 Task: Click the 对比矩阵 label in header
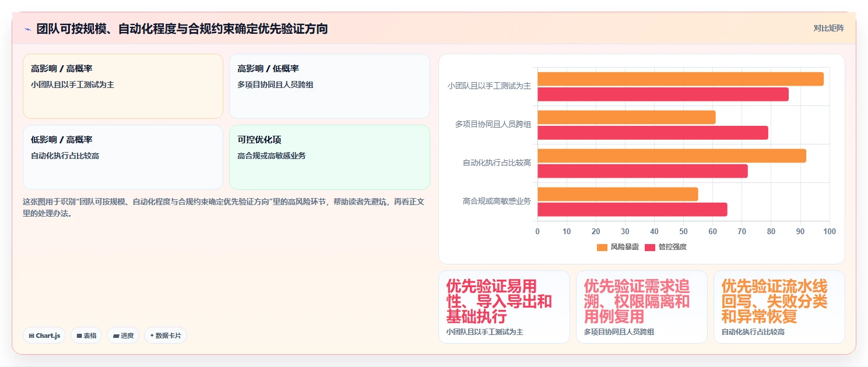(x=828, y=28)
